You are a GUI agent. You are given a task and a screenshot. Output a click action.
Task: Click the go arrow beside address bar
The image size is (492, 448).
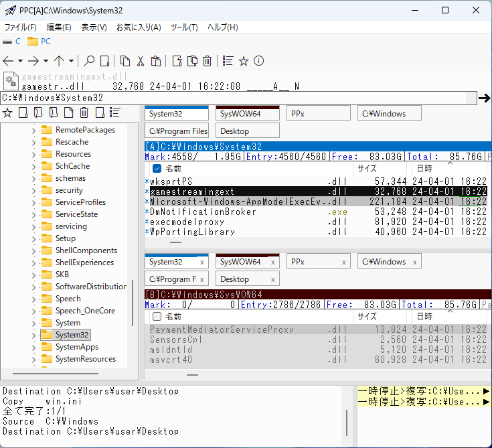point(484,98)
